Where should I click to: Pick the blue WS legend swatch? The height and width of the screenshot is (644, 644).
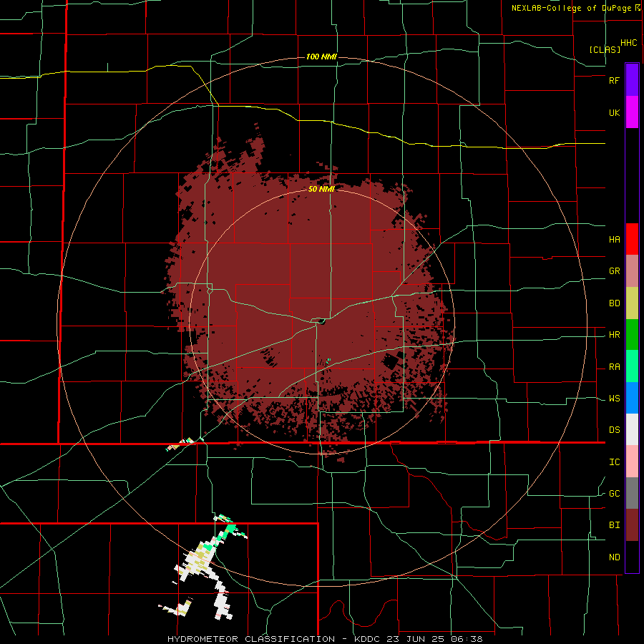click(632, 398)
